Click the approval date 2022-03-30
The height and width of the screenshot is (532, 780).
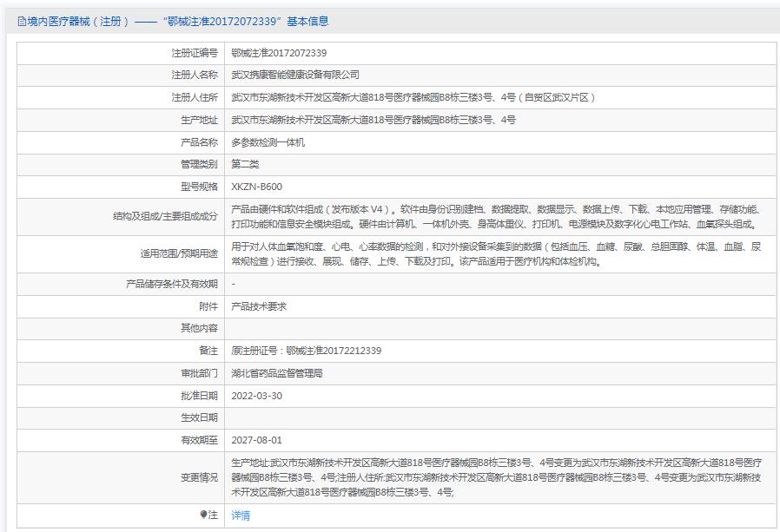click(256, 395)
